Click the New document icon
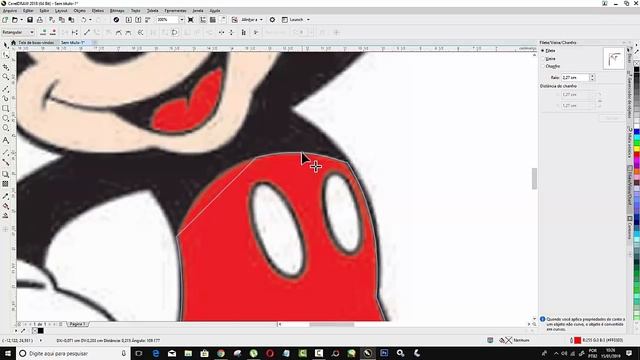640x360 pixels. [x=5, y=20]
